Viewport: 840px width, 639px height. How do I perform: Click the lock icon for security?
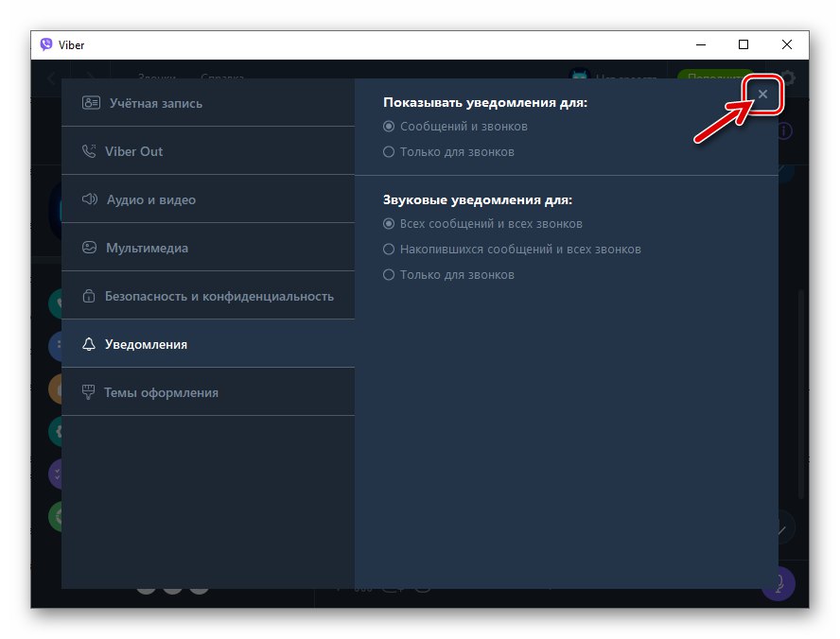coord(89,296)
